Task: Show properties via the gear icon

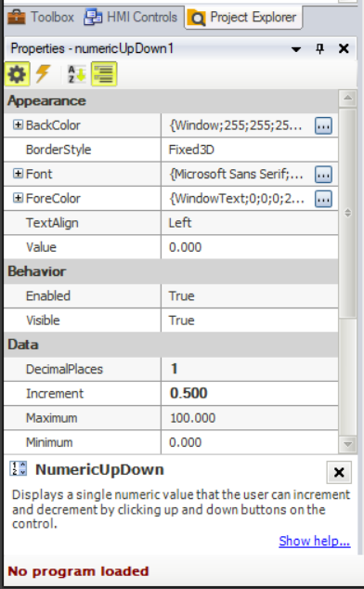Action: point(17,74)
